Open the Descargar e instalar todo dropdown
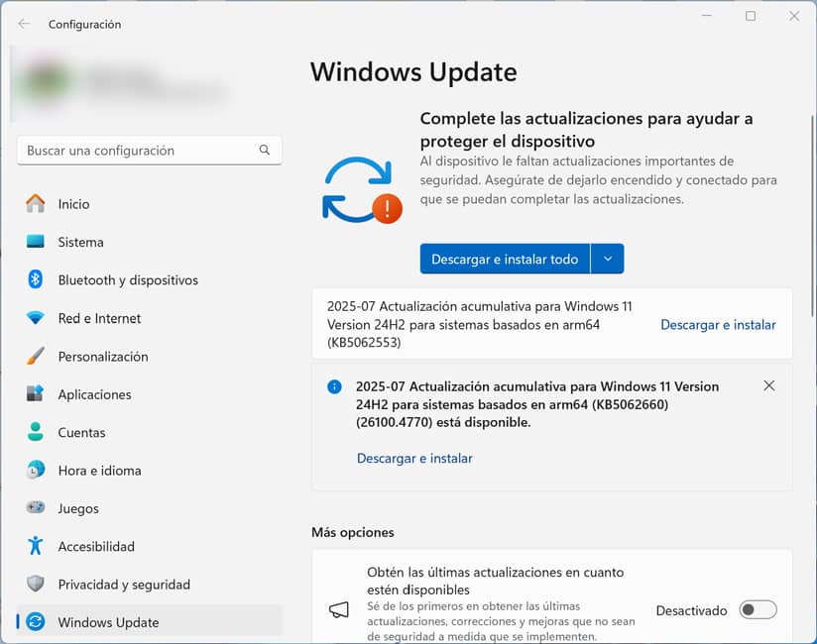The height and width of the screenshot is (644, 817). (609, 259)
